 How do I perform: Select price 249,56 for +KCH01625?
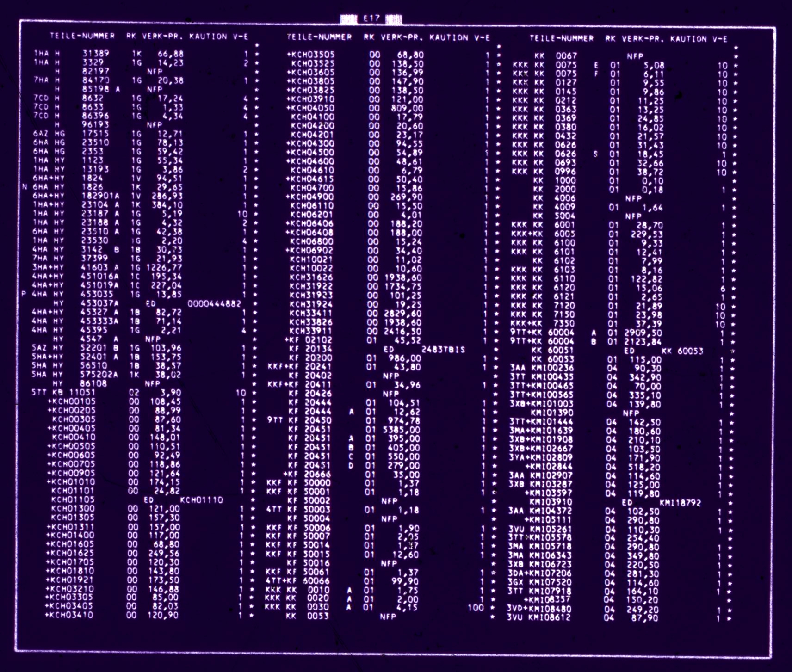pos(164,553)
